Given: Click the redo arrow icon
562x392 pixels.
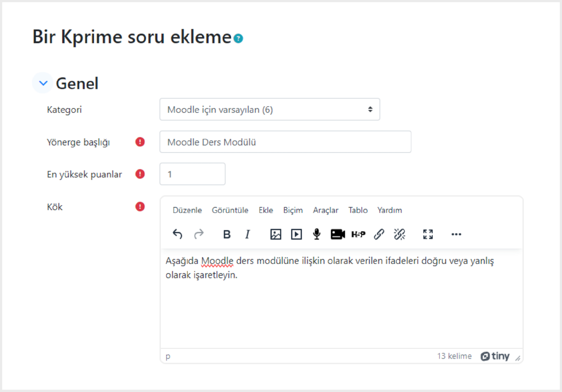Looking at the screenshot, I should point(199,234).
